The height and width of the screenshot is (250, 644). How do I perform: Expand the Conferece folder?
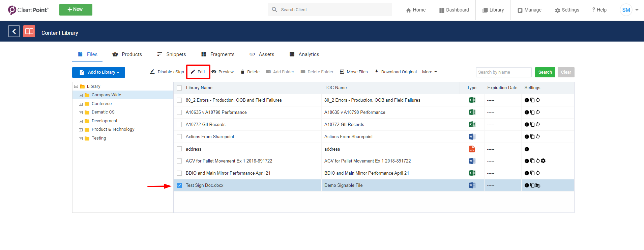coord(81,104)
